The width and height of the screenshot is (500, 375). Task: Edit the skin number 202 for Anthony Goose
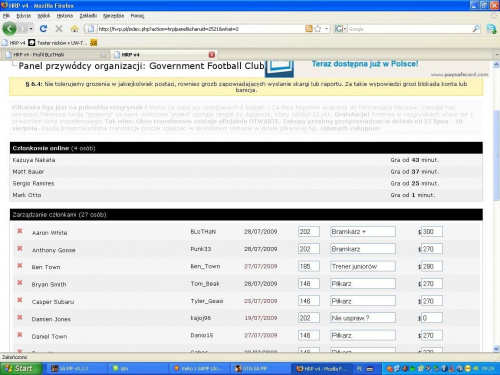pyautogui.click(x=309, y=249)
